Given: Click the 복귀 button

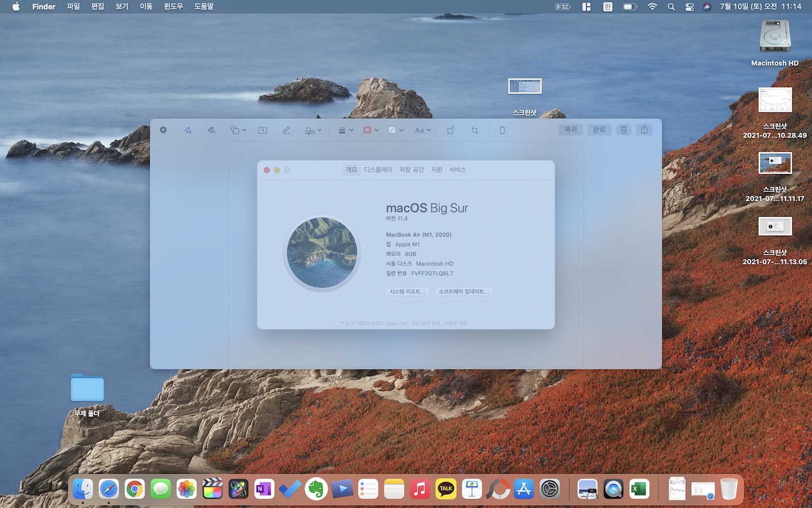Looking at the screenshot, I should [570, 130].
